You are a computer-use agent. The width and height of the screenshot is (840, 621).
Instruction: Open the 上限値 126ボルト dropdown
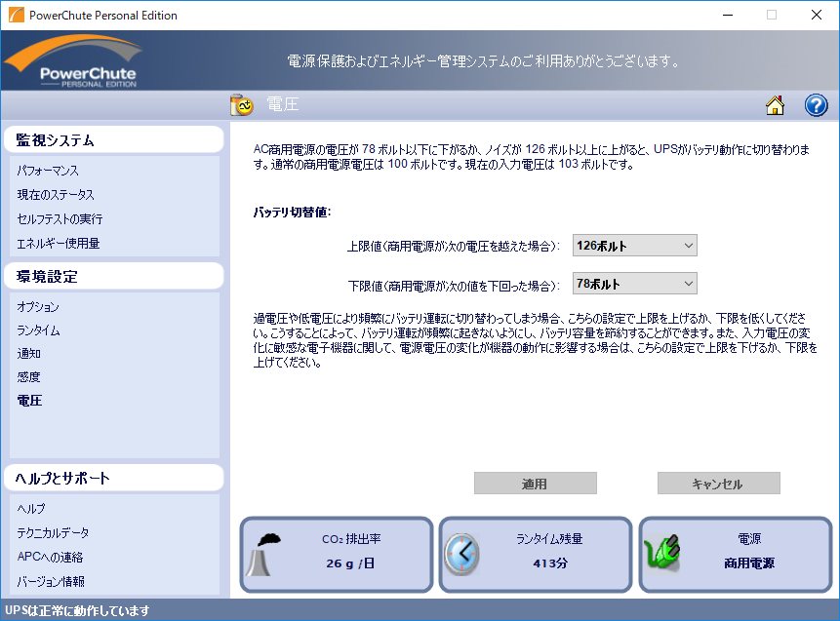(635, 246)
